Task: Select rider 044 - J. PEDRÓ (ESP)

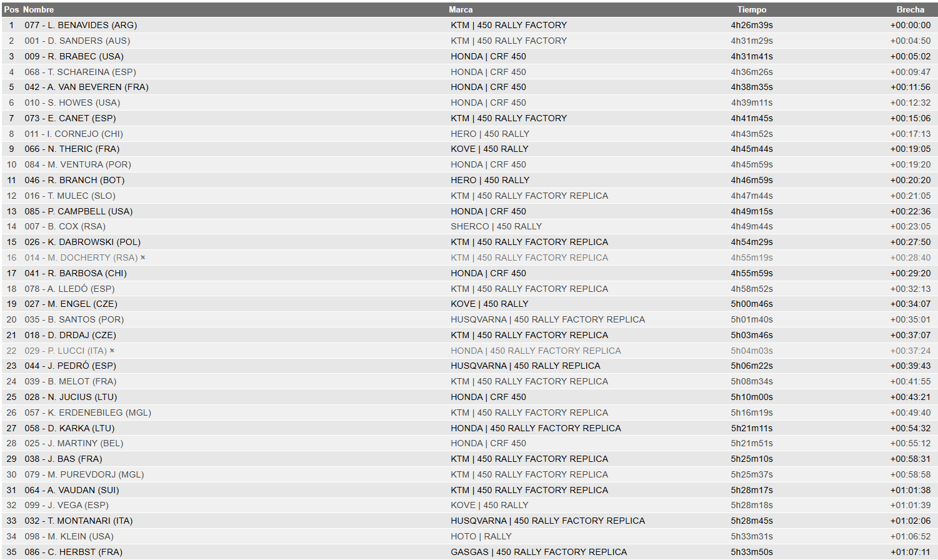Action: pyautogui.click(x=71, y=366)
